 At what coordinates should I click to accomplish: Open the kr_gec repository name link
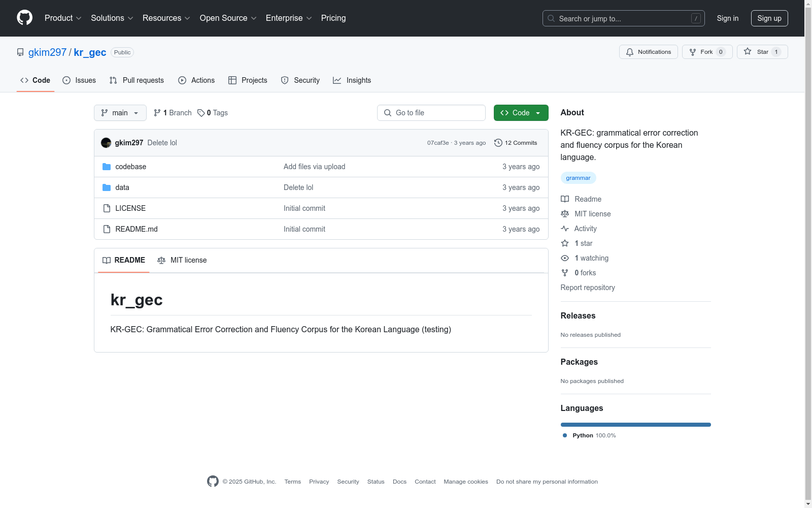click(90, 52)
